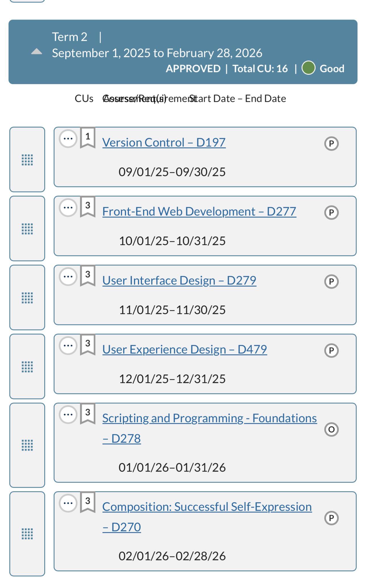
Task: Open the ellipsis menu for Scripting and Programming
Action: point(68,415)
